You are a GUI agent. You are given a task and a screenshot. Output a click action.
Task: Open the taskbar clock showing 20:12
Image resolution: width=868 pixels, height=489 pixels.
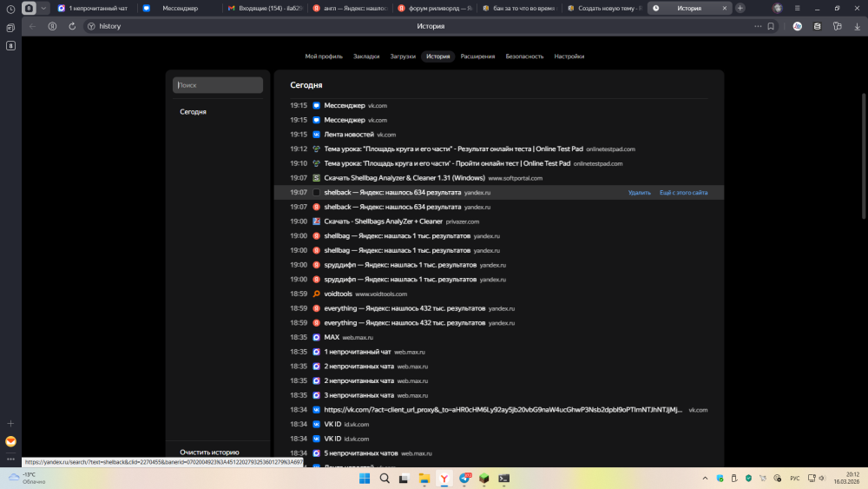[x=845, y=479]
